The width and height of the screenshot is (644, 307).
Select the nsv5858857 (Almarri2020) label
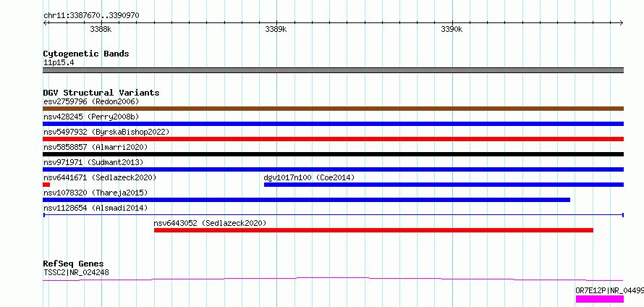96,147
